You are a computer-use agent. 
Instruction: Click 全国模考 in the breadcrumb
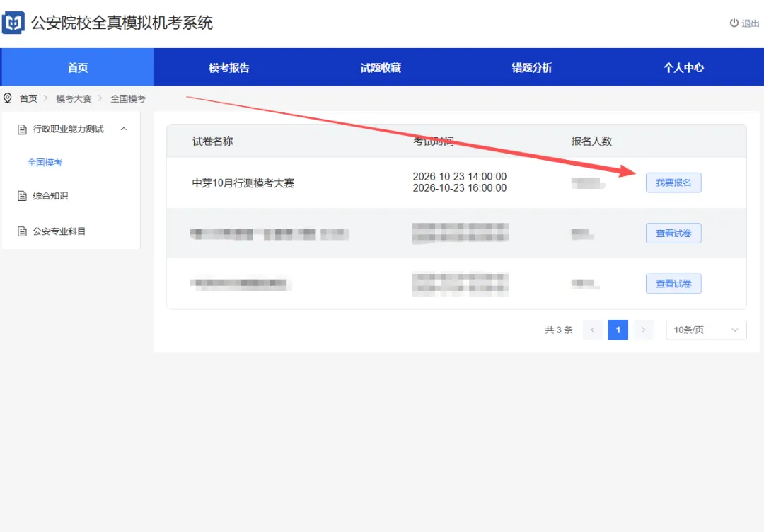coord(128,98)
